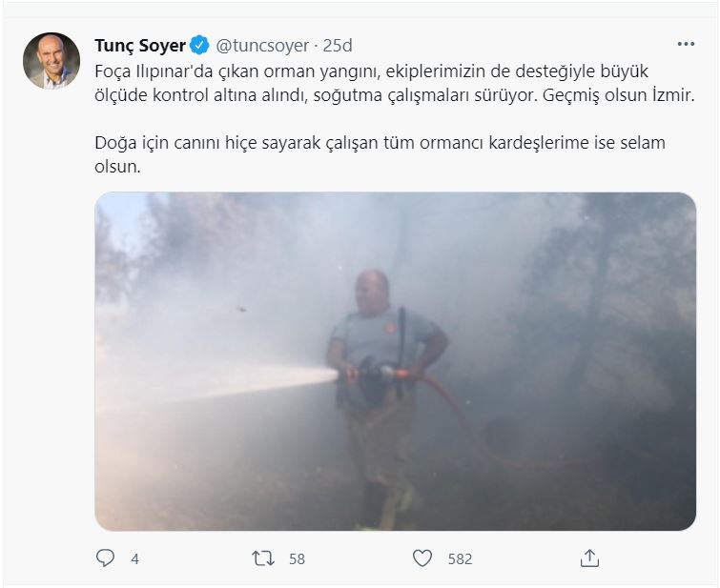Click the second paragraph starting with Doğa için
720x588 pixels.
[380, 154]
